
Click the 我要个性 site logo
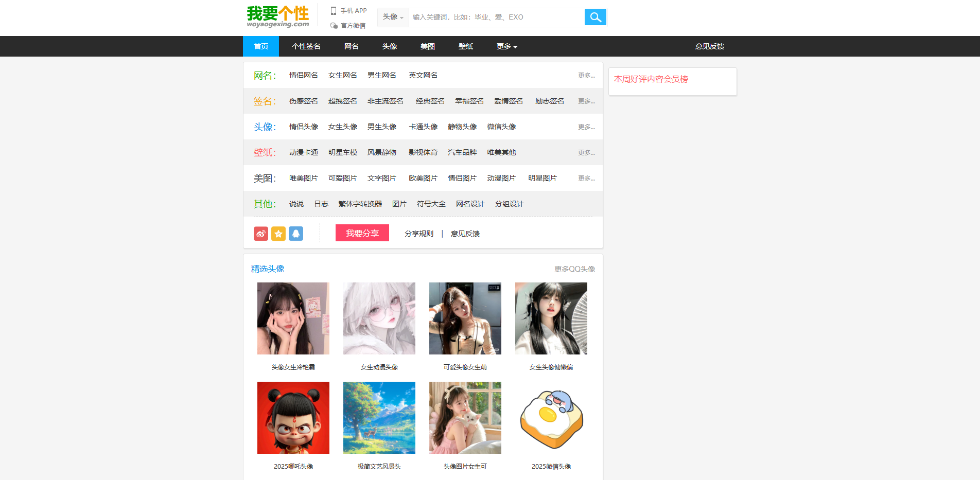[278, 15]
